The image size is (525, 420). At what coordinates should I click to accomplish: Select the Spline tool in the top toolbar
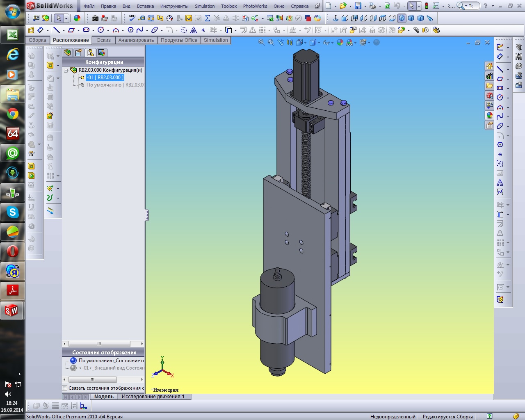140,30
